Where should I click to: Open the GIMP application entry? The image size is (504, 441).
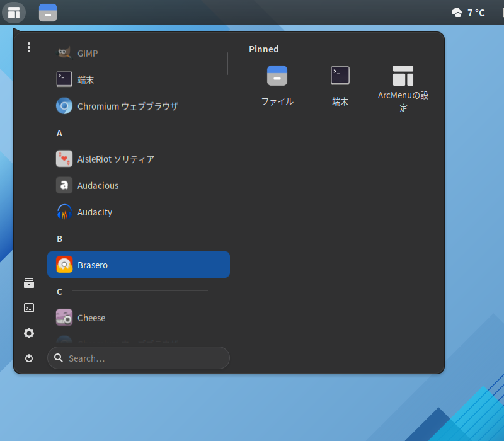pyautogui.click(x=138, y=53)
